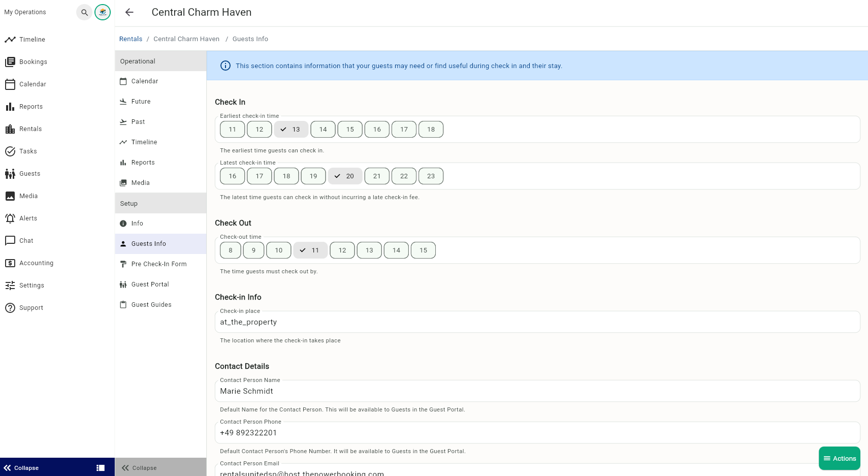
Task: Open Guest Guides menu item
Action: 160,305
